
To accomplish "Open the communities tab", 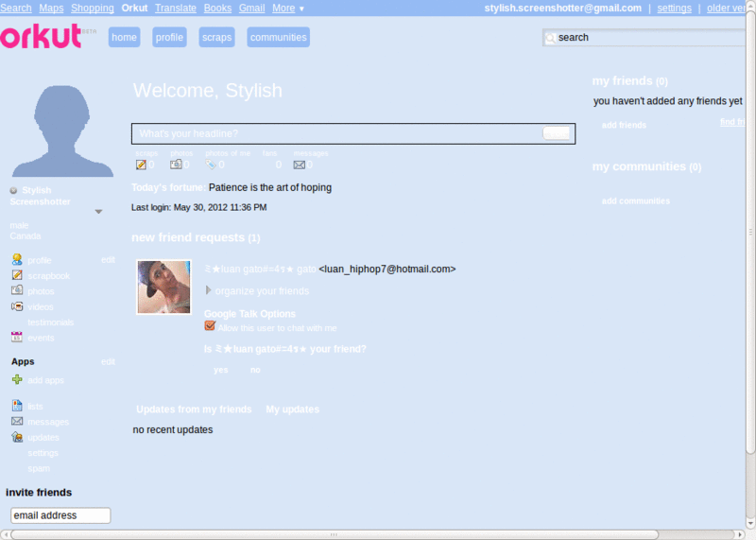I will 278,37.
